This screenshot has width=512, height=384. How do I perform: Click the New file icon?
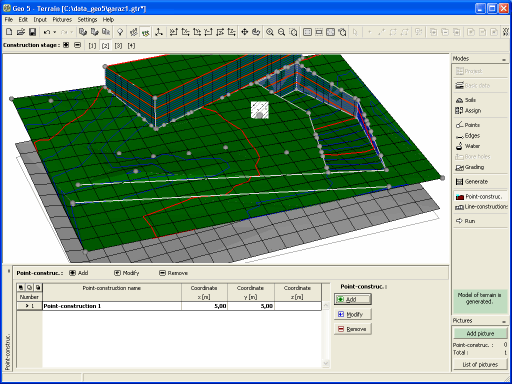(9, 32)
